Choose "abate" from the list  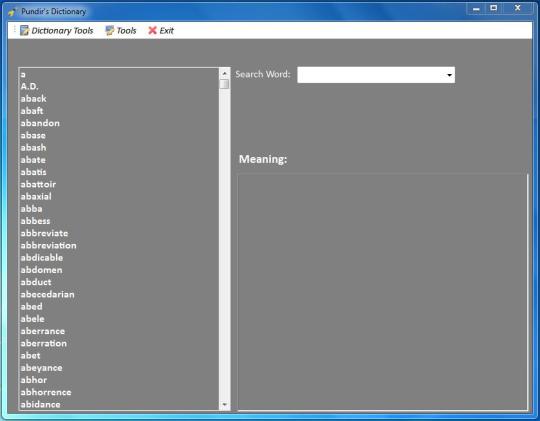point(33,160)
